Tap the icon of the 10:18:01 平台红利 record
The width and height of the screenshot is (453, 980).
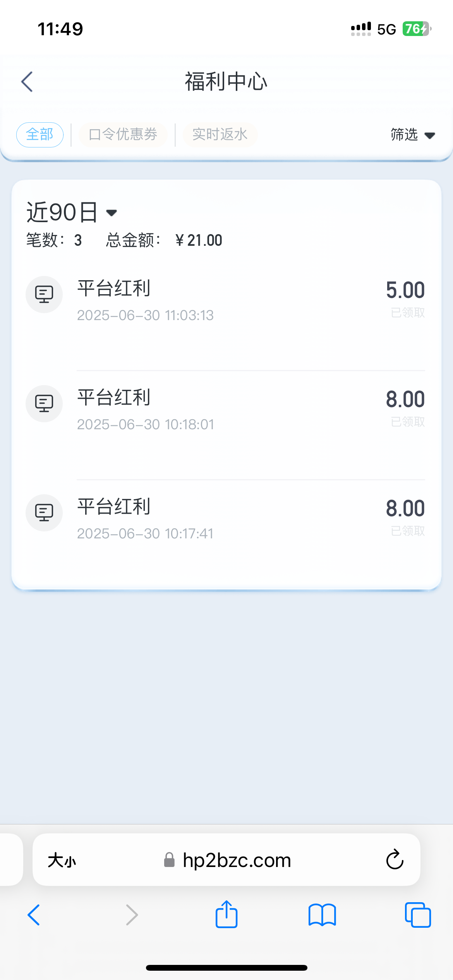[44, 404]
